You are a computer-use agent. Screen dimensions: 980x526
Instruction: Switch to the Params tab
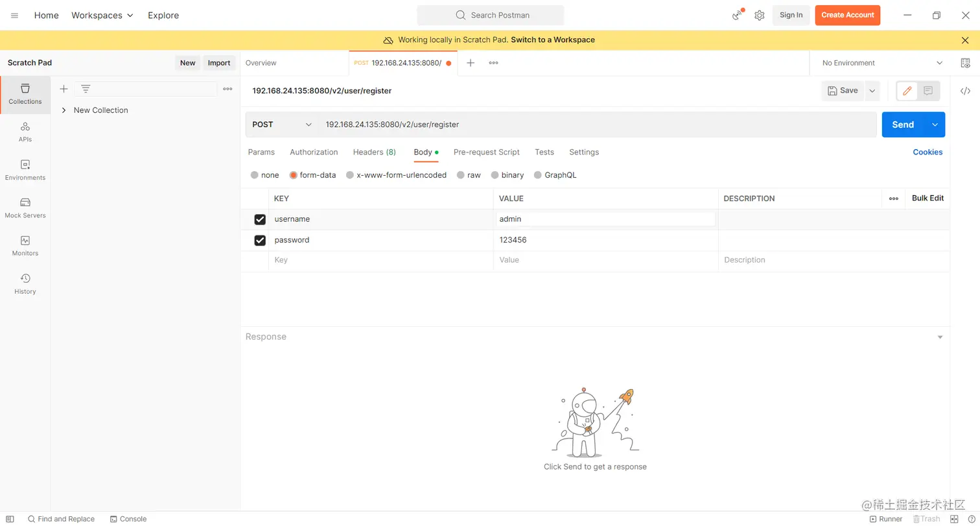pos(261,152)
